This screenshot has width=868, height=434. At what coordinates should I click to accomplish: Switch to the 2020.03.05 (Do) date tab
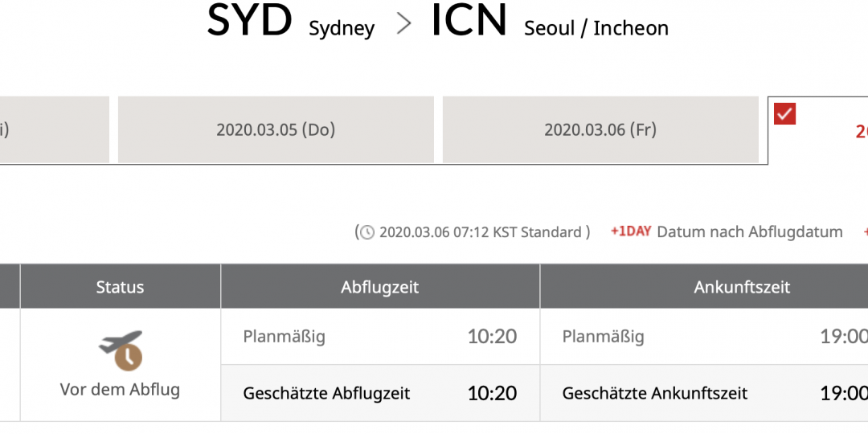tap(276, 129)
